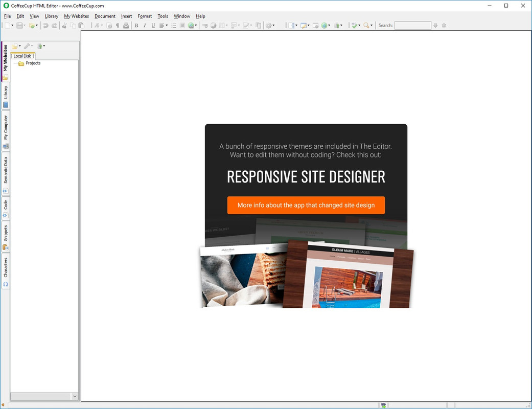532x409 pixels.
Task: Apply underline formatting
Action: pos(153,26)
